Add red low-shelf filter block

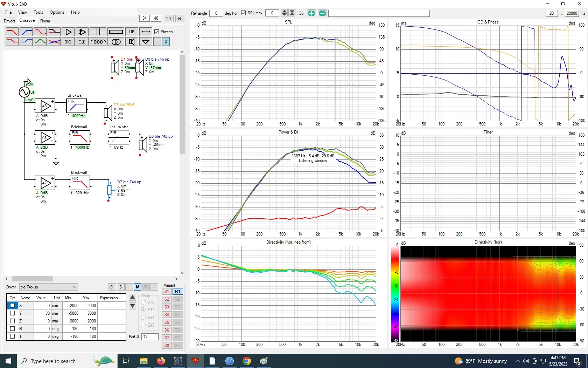12,42
